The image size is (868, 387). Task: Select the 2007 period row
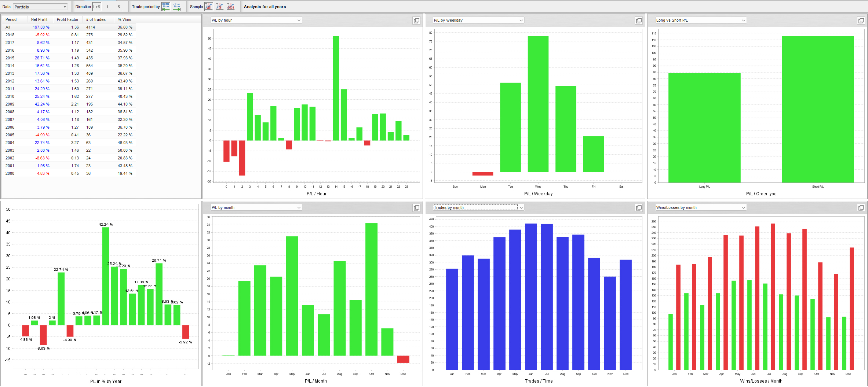[69, 119]
